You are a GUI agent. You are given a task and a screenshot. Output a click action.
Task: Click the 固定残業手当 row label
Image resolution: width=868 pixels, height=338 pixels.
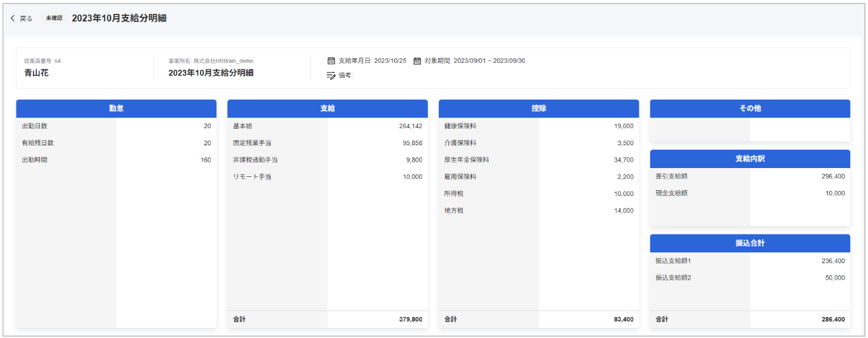252,143
